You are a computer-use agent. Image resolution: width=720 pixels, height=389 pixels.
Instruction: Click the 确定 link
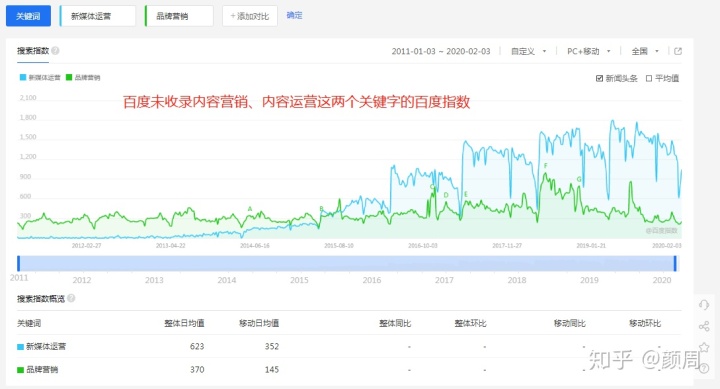tap(294, 15)
